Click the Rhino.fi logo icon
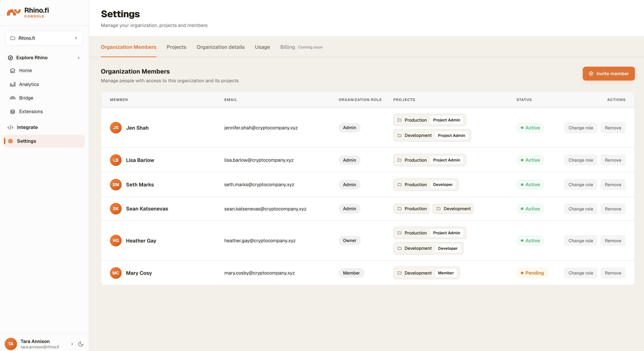644x351 pixels. [x=14, y=12]
